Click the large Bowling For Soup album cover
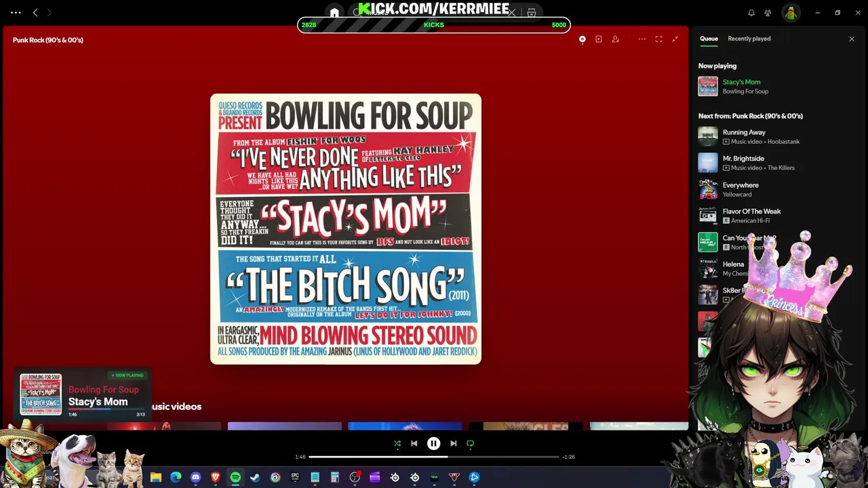 pyautogui.click(x=346, y=229)
